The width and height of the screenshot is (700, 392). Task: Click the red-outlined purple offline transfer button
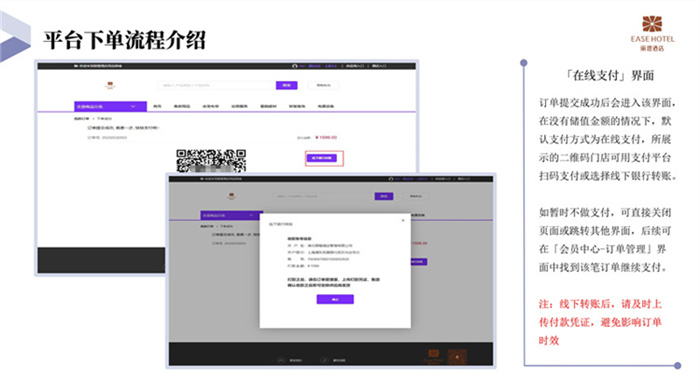click(x=322, y=158)
